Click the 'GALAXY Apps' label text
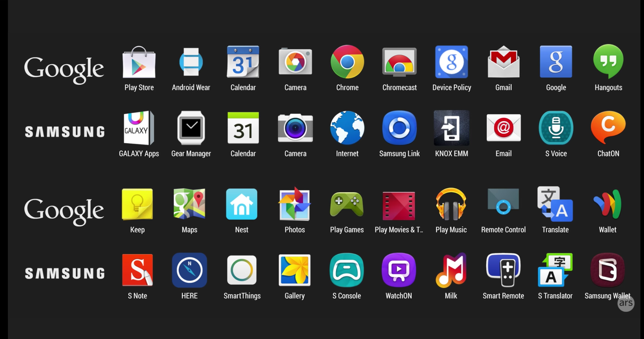The image size is (644, 339). pos(139,153)
